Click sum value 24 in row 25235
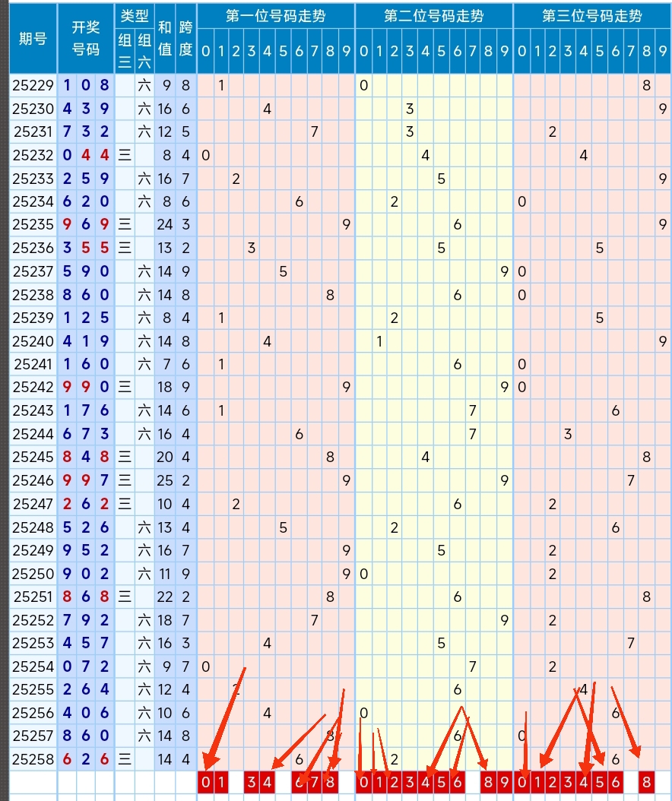Viewport: 672px width, 801px height. [164, 225]
